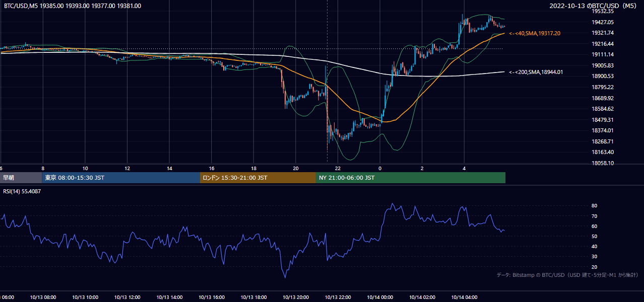Click hour 18 on price chart time axis

[x=254, y=169]
